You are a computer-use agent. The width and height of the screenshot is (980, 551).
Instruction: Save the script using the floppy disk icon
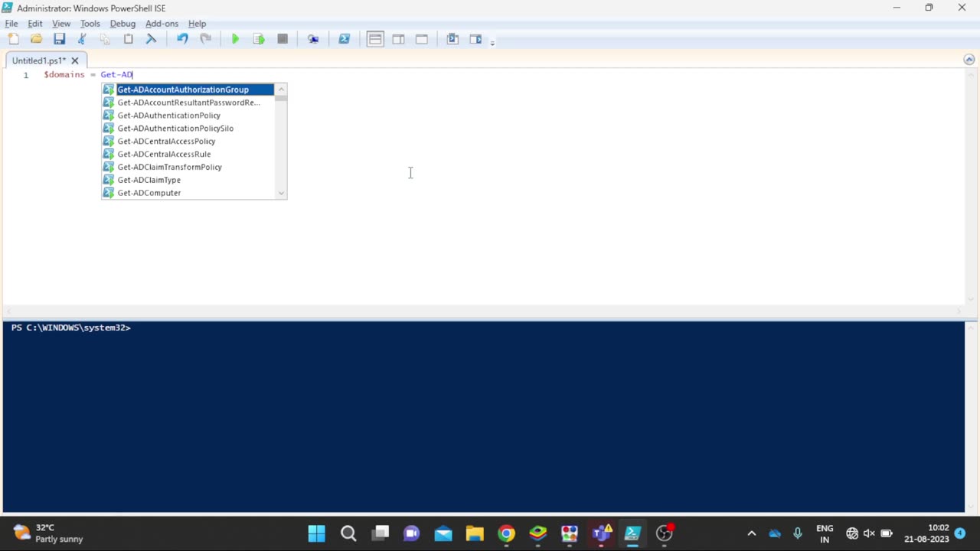[x=59, y=39]
